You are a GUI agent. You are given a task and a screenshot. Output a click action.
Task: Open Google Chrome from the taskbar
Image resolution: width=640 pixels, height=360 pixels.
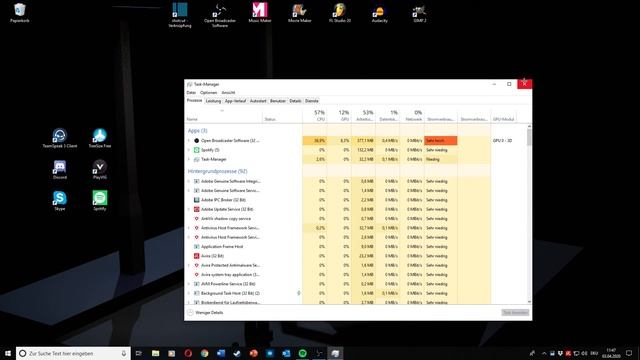(x=204, y=353)
